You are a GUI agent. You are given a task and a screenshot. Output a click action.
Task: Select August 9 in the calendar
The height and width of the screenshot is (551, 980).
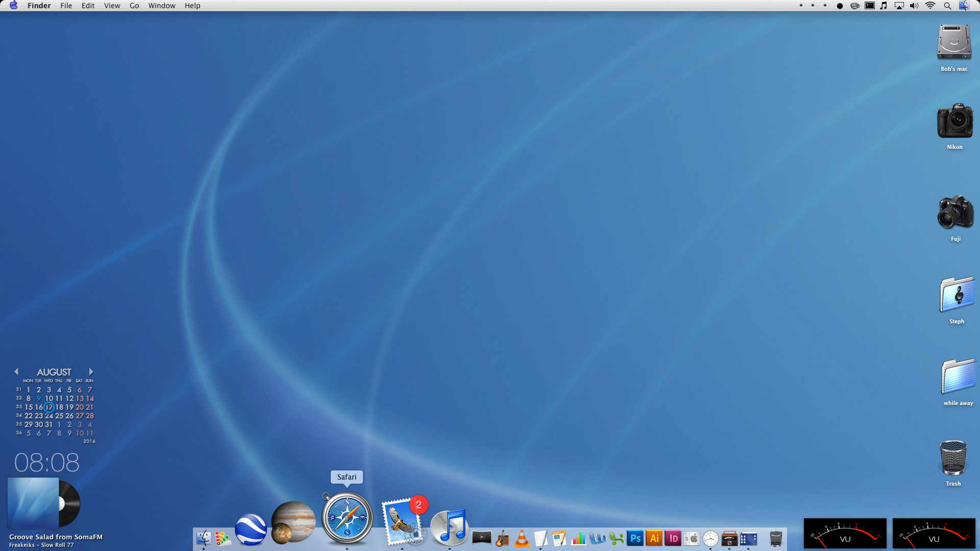coord(39,398)
